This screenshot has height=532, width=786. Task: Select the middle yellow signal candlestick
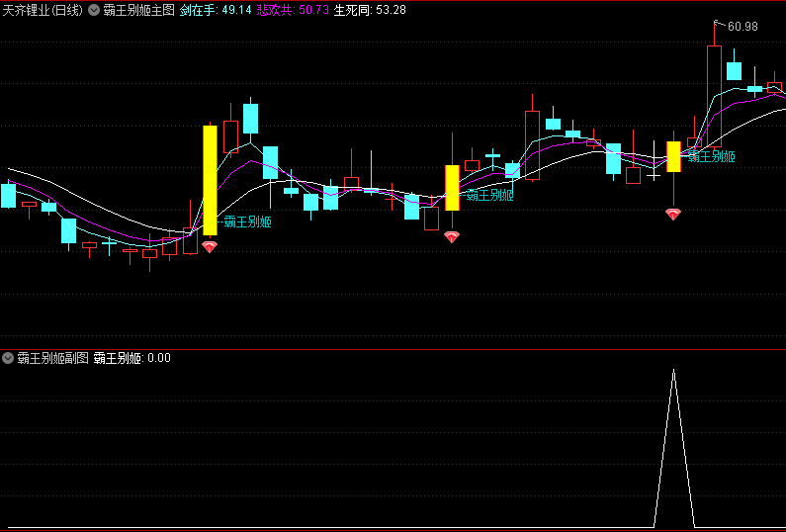[452, 188]
